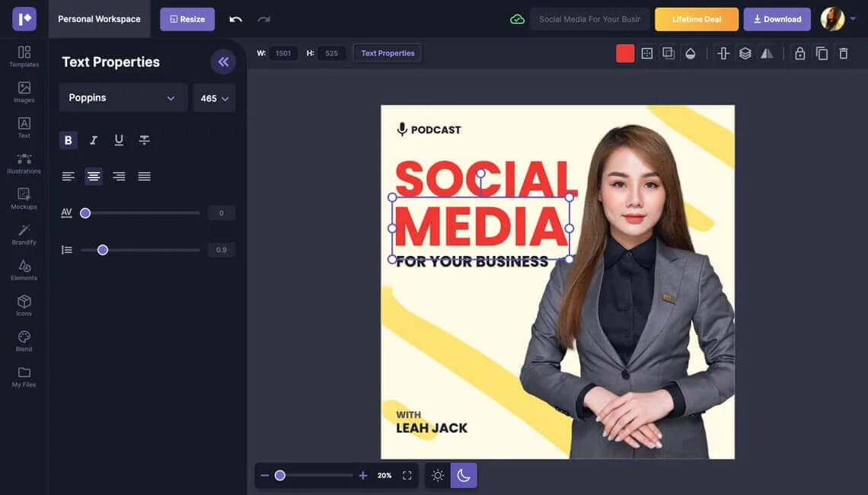Viewport: 868px width, 495px height.
Task: Switch to light mode sun toggle
Action: tap(437, 476)
